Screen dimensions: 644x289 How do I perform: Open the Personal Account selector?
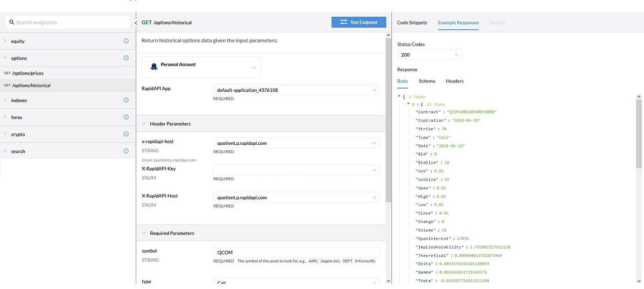point(201,67)
